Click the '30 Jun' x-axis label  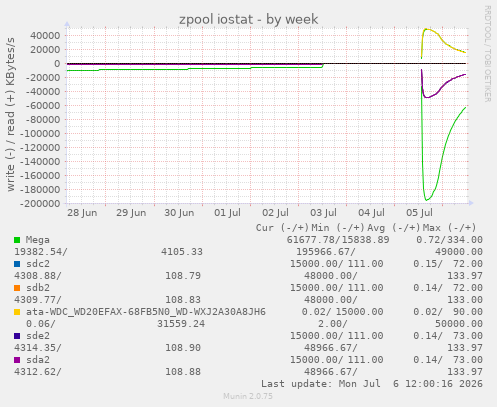179,213
